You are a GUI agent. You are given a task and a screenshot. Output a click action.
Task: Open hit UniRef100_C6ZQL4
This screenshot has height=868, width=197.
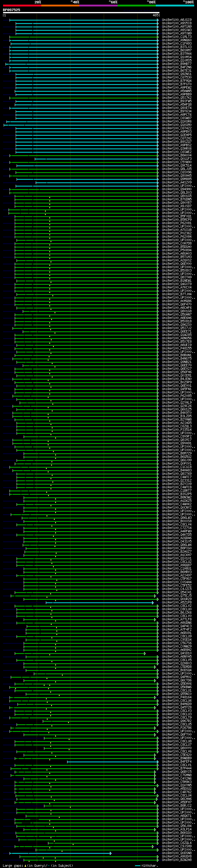coord(177,843)
